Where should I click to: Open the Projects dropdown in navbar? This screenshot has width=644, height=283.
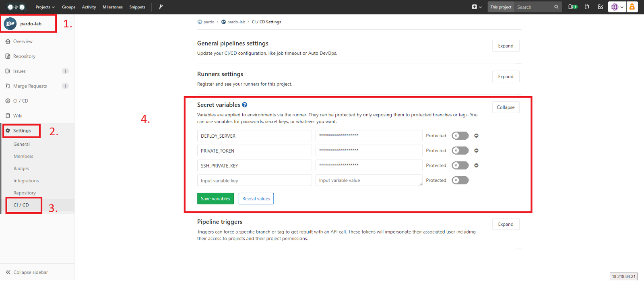click(45, 7)
